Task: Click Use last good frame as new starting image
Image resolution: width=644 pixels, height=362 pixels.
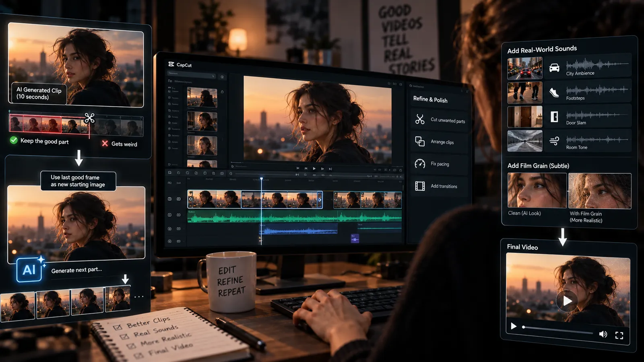Action: (78, 181)
